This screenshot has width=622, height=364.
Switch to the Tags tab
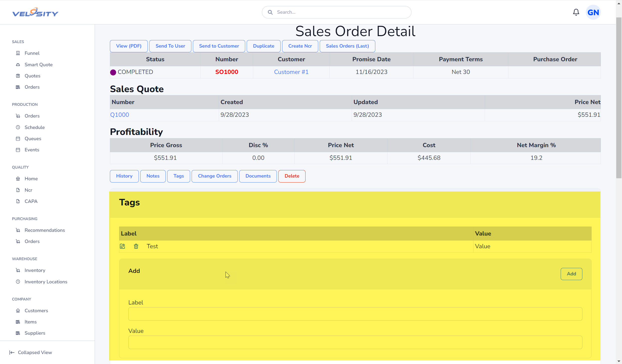(x=178, y=176)
